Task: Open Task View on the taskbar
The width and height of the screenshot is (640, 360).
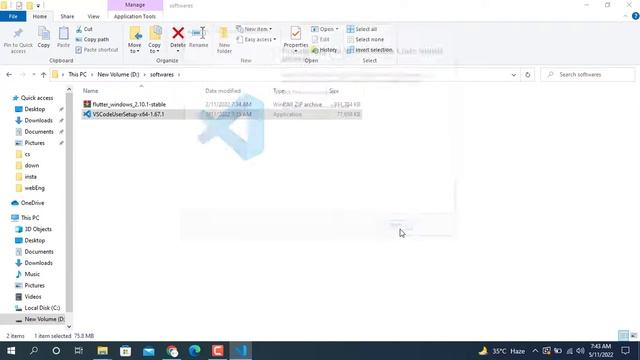Action: click(x=78, y=351)
